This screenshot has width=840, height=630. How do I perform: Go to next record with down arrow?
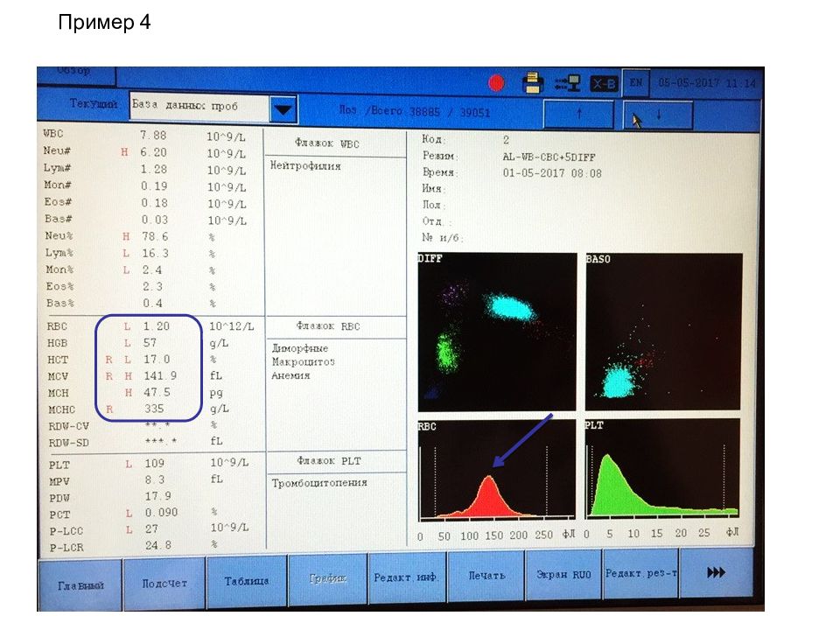(658, 114)
